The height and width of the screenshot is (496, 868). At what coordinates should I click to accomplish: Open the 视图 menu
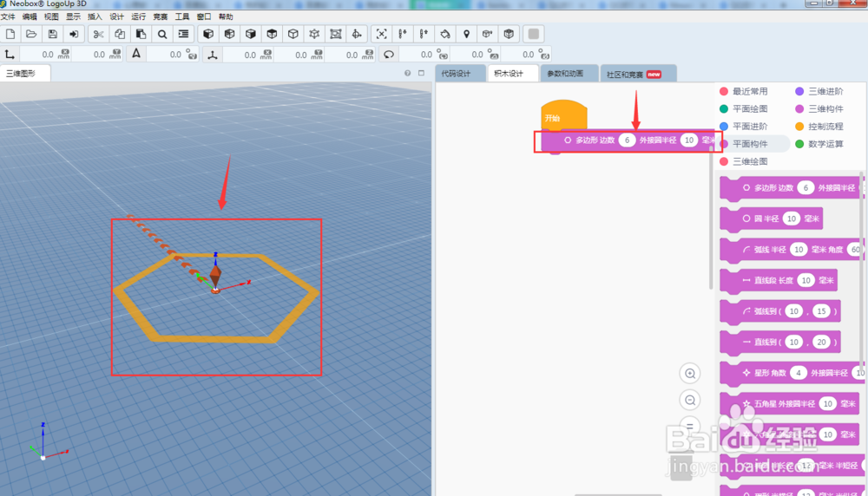(x=51, y=16)
